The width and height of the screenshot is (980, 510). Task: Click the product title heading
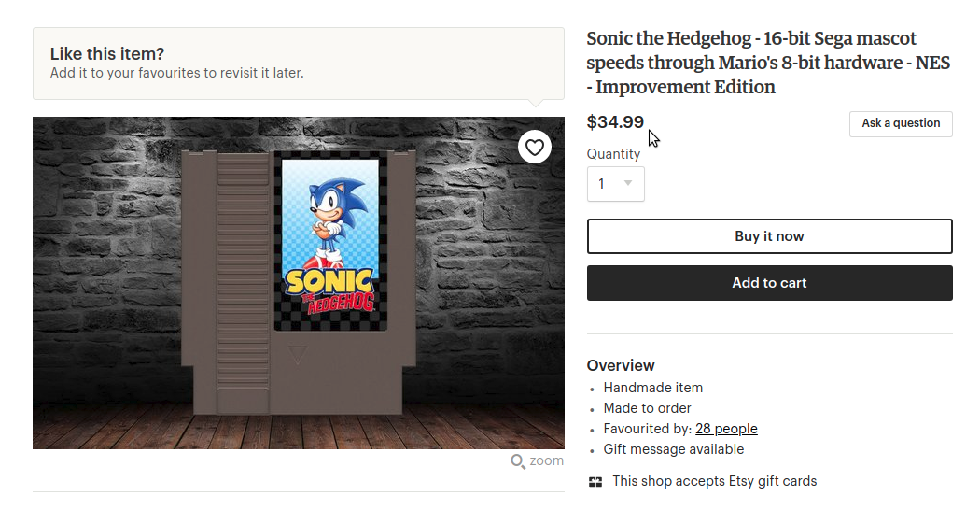pyautogui.click(x=751, y=63)
